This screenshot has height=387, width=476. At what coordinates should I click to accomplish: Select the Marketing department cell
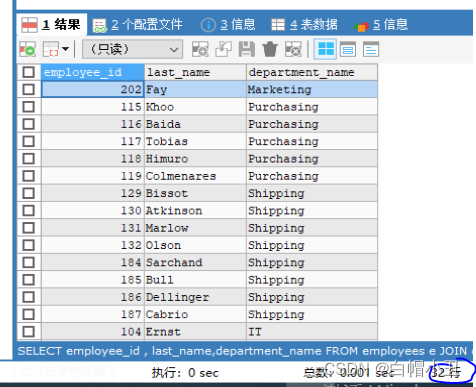point(312,89)
